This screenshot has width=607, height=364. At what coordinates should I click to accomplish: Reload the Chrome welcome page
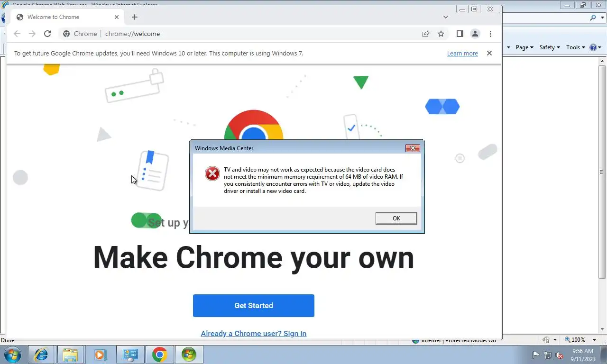point(47,34)
